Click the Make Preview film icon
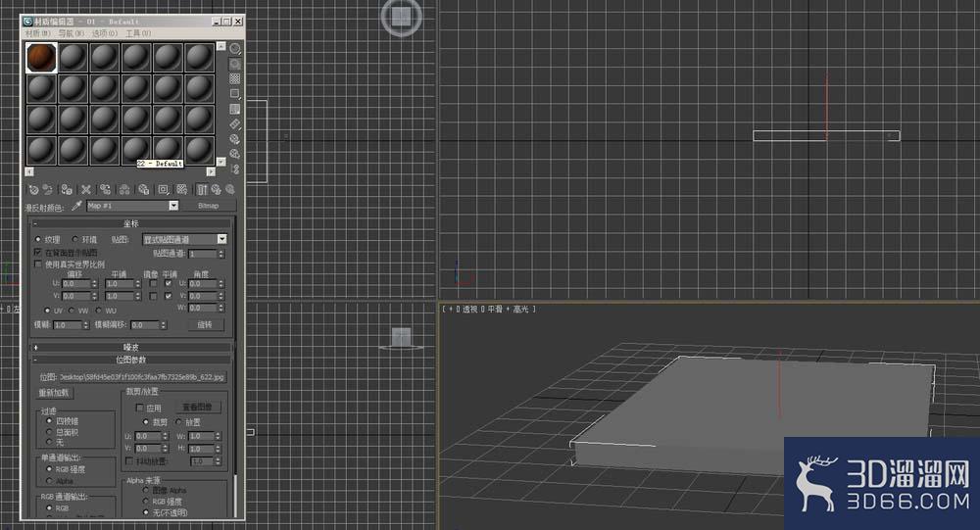 pyautogui.click(x=235, y=123)
